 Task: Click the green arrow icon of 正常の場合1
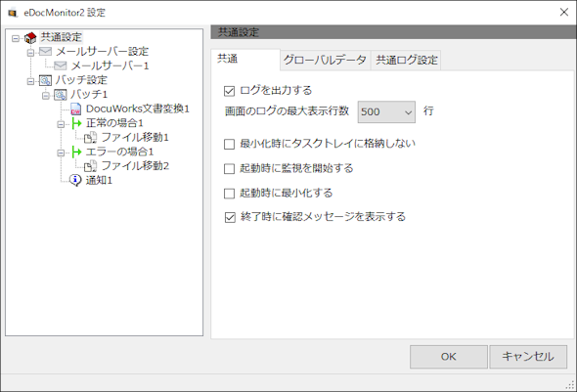pos(76,123)
